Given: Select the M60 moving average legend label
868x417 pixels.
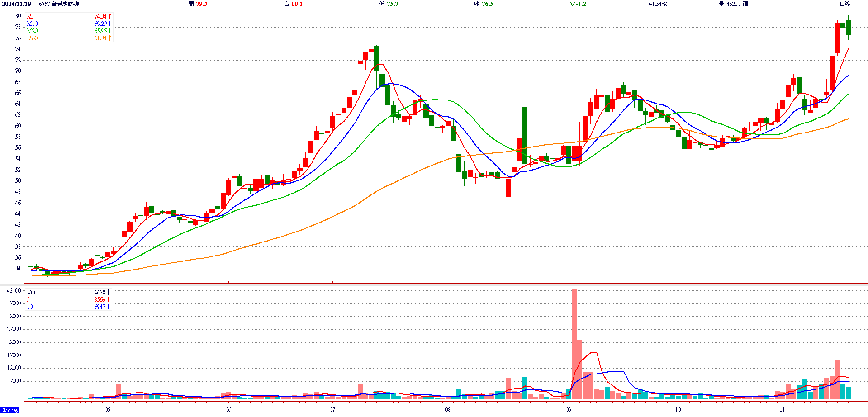Looking at the screenshot, I should (32, 38).
